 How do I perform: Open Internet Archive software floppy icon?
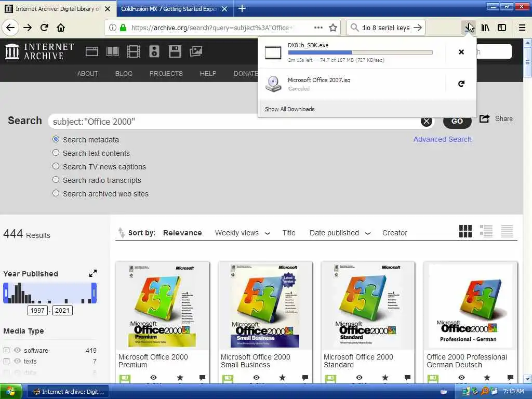pyautogui.click(x=175, y=51)
